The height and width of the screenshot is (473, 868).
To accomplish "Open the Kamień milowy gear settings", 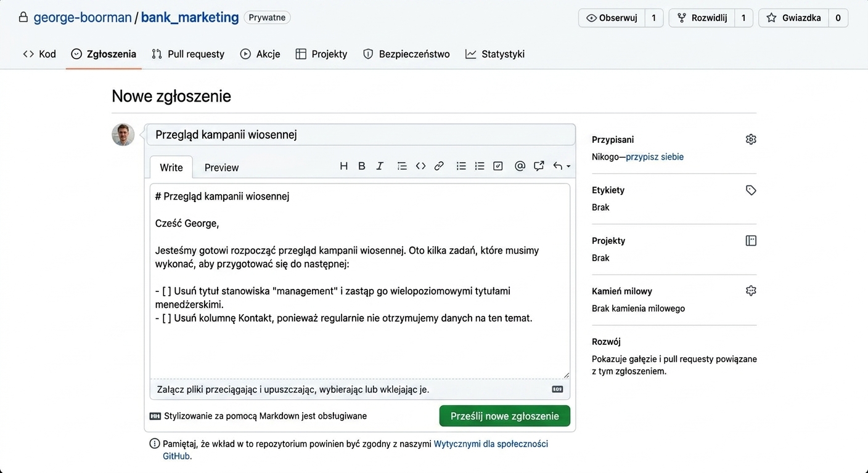I will [x=751, y=291].
